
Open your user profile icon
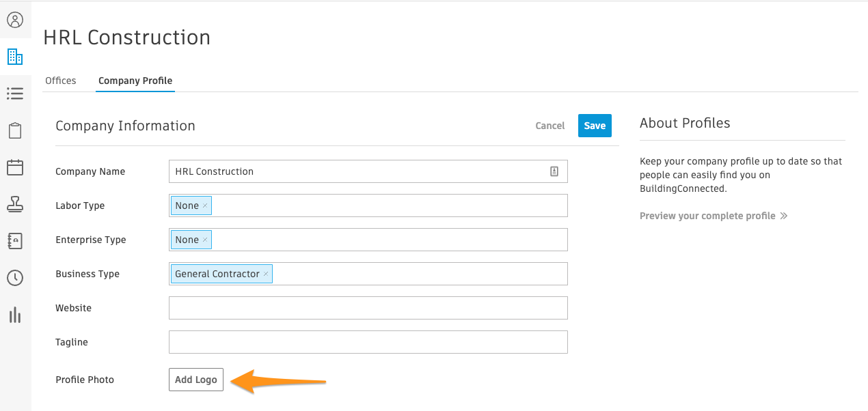15,20
